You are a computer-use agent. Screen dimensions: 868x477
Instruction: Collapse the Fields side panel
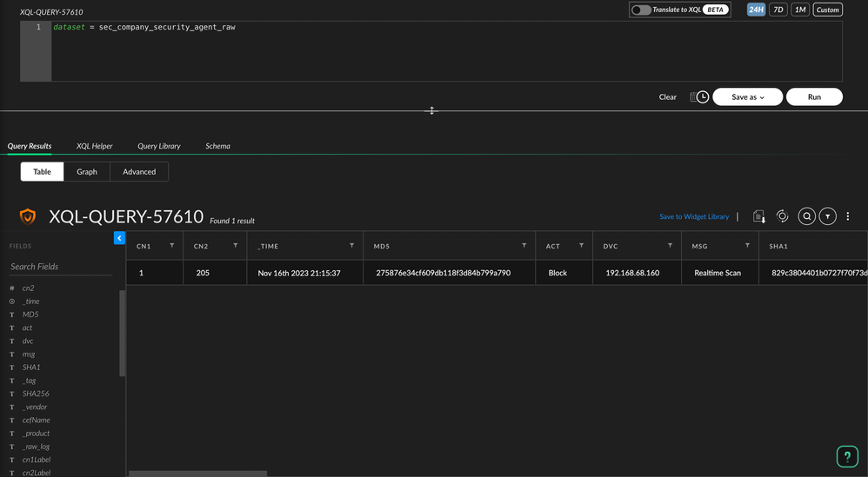click(119, 238)
